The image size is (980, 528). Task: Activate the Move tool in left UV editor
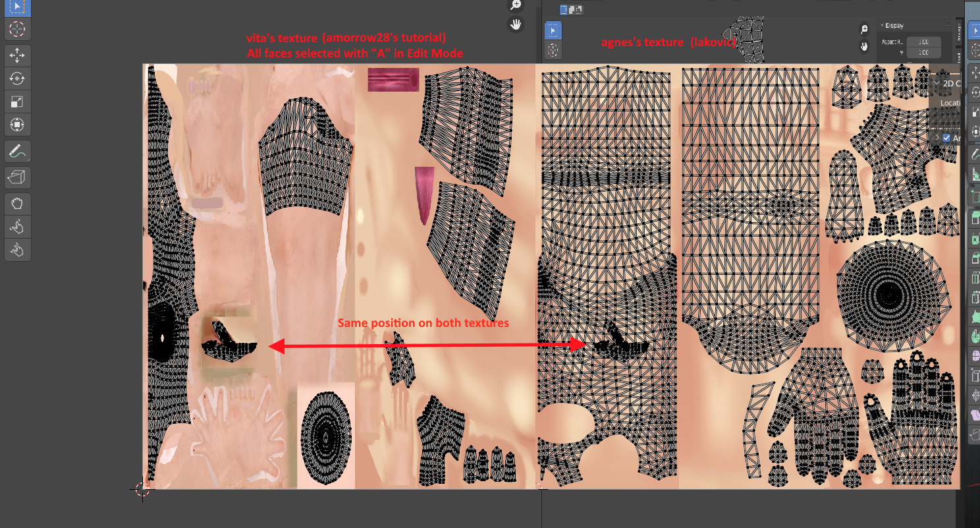(x=18, y=55)
